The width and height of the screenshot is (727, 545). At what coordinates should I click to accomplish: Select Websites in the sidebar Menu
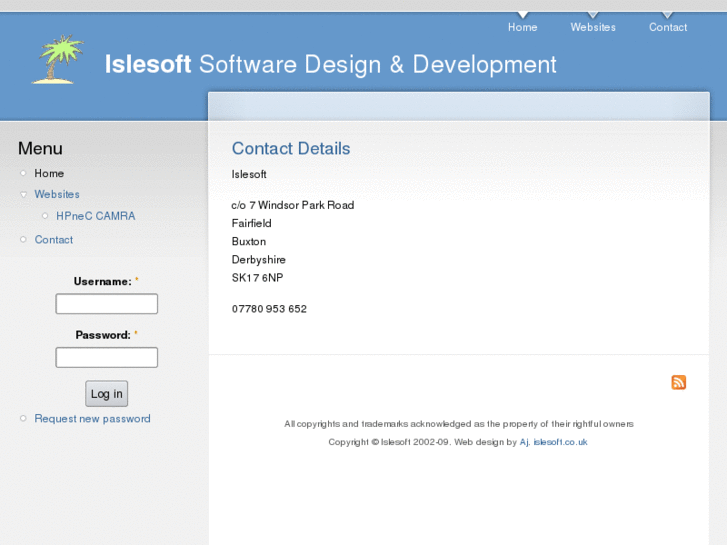pyautogui.click(x=57, y=194)
